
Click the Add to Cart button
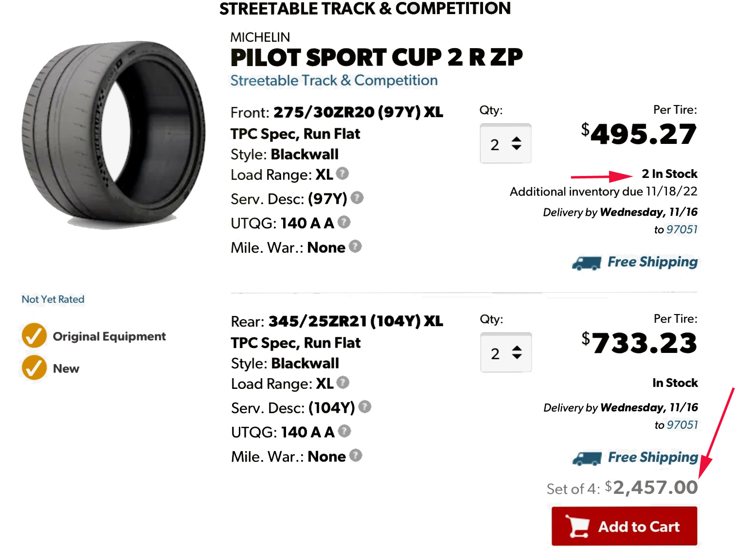[x=624, y=526]
